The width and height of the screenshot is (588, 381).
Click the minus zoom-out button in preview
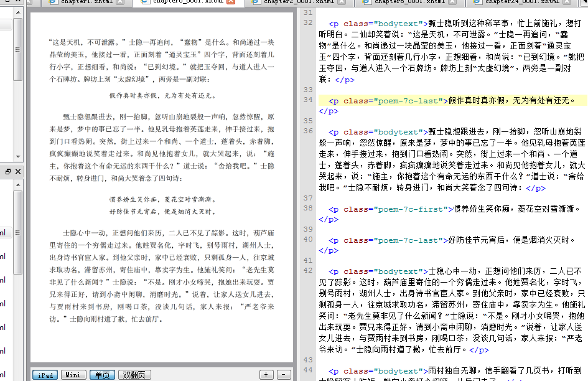point(283,375)
